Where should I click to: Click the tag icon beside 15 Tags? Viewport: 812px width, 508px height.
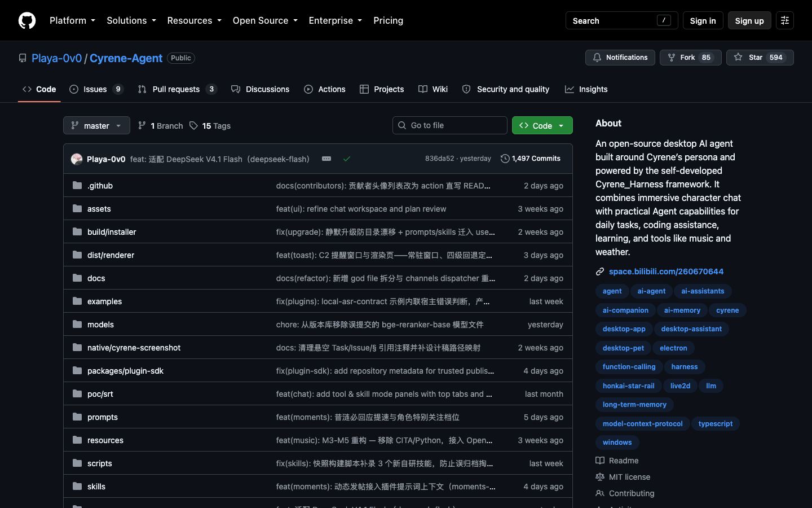[x=193, y=125]
